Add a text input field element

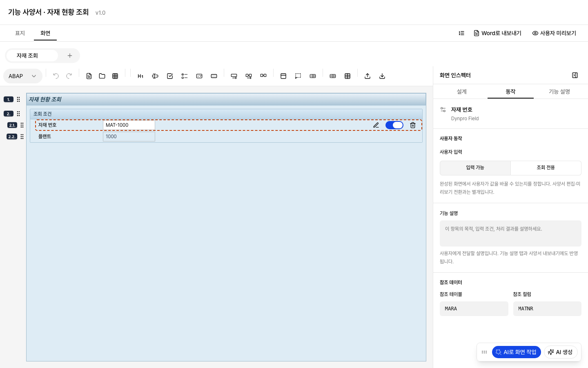pyautogui.click(x=155, y=76)
